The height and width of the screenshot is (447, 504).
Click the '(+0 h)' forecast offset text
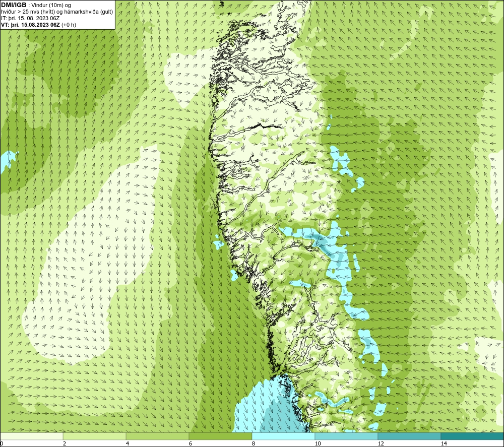click(x=69, y=25)
